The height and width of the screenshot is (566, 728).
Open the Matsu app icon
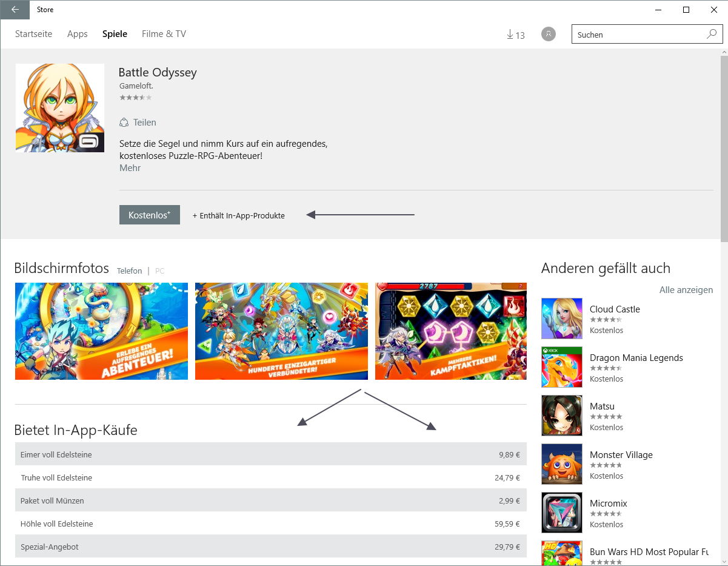click(x=561, y=416)
